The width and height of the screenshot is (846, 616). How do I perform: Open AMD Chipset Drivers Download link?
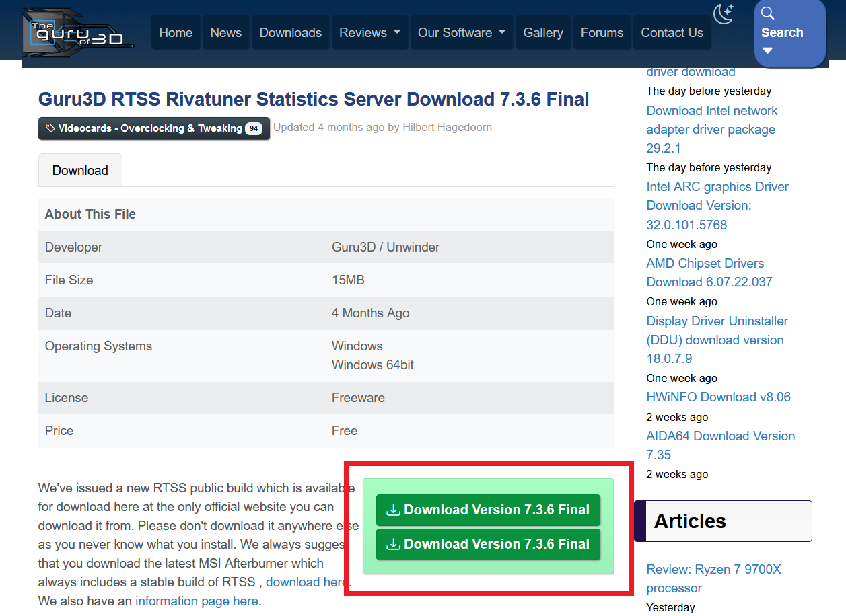point(709,272)
